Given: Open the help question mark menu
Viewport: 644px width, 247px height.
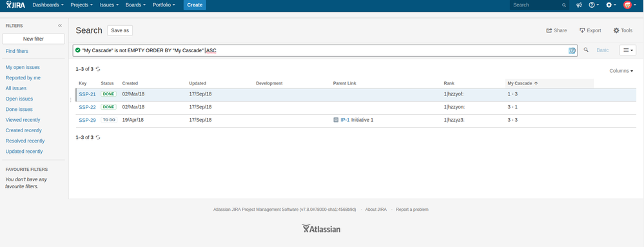Looking at the screenshot, I should pos(594,5).
